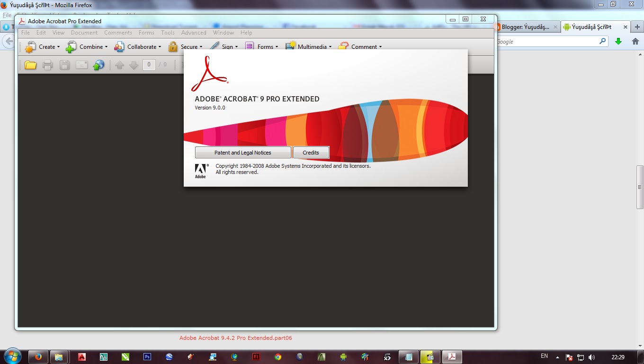Viewport: 644px width, 364px height.
Task: Close the Blogger tab in Firefox
Action: tap(555, 27)
